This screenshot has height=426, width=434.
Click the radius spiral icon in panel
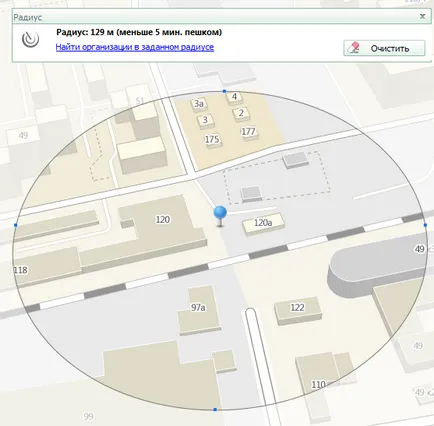click(30, 39)
